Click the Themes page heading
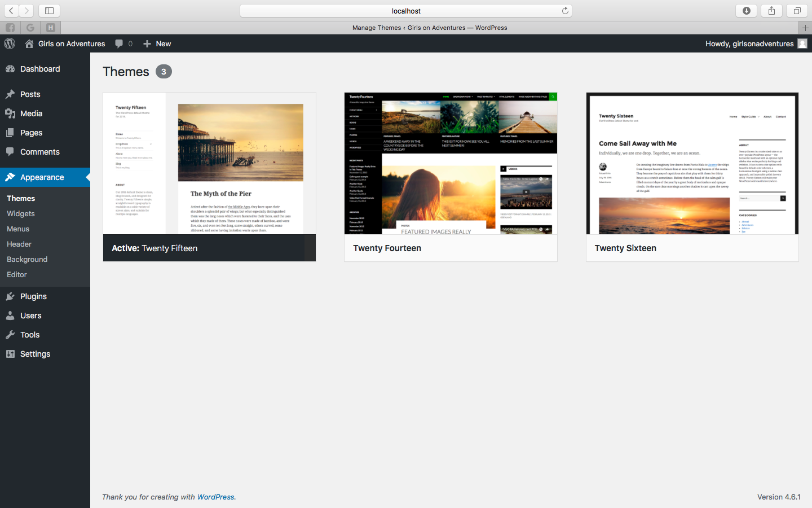This screenshot has width=812, height=508. tap(126, 72)
